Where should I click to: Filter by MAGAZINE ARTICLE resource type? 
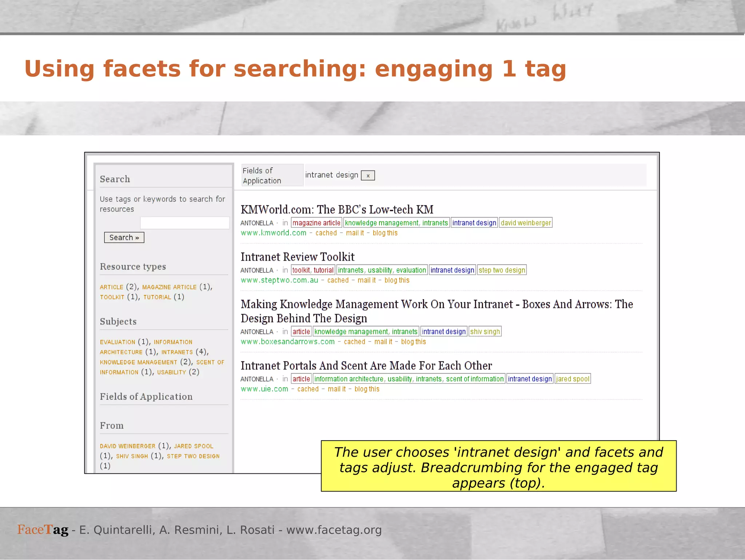pyautogui.click(x=169, y=287)
